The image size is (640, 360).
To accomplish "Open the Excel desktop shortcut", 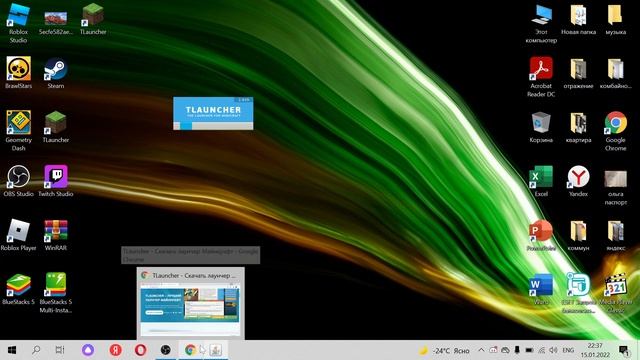I will coord(541,181).
